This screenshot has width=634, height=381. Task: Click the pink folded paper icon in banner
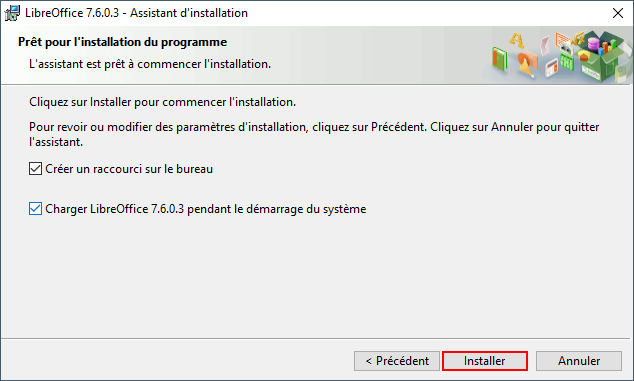pyautogui.click(x=545, y=46)
